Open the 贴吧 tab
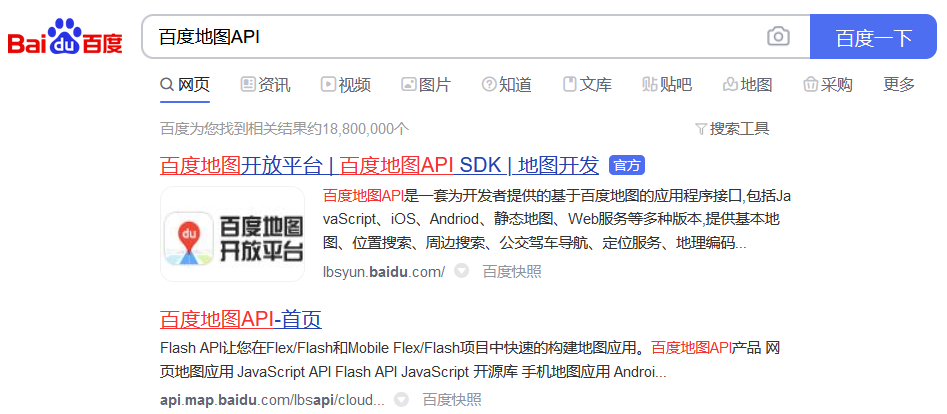Screen dimensions: 947x414 (x=667, y=85)
